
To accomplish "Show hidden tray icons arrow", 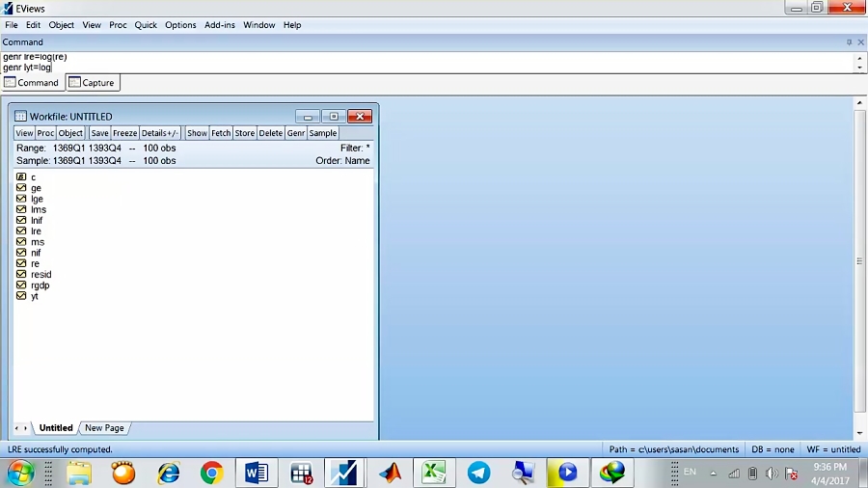I will (713, 474).
